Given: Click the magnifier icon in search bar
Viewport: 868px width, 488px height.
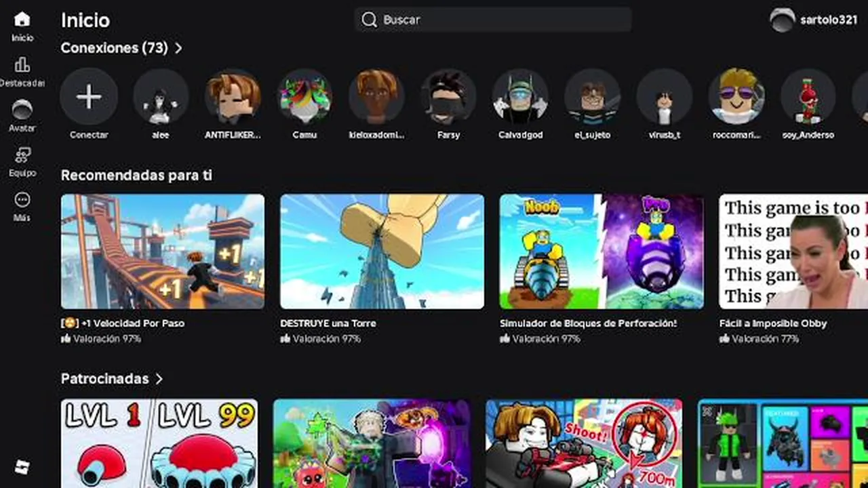Looking at the screenshot, I should point(370,20).
